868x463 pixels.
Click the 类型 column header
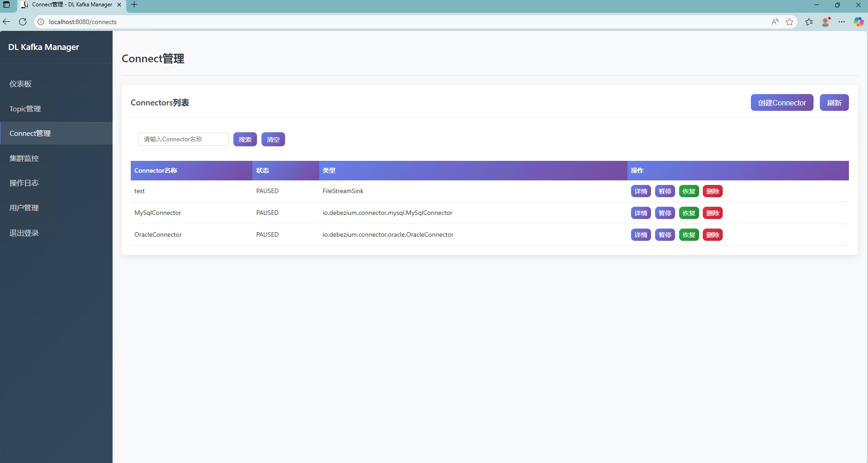[473, 170]
